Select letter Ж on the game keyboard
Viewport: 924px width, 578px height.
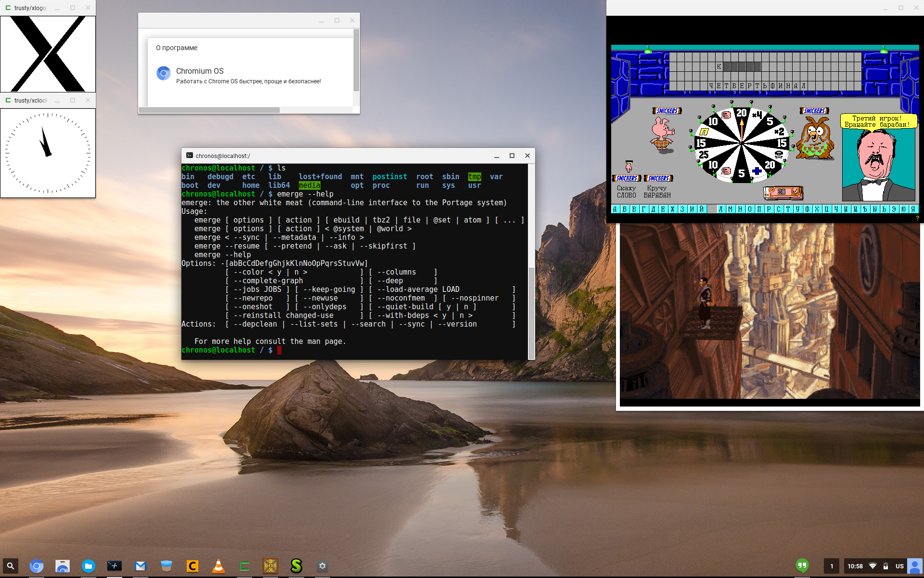[x=673, y=209]
